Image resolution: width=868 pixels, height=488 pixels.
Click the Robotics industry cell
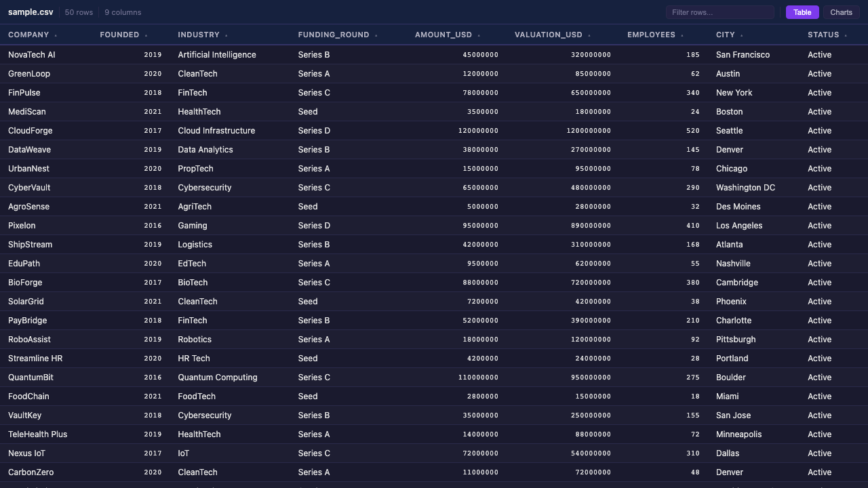click(x=230, y=340)
